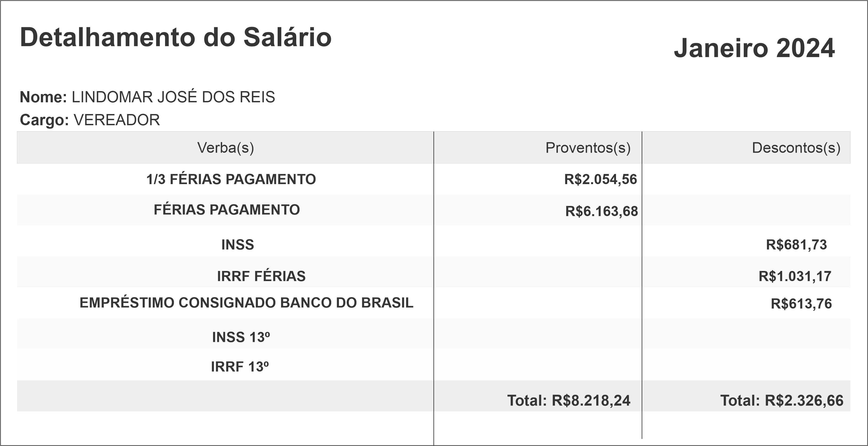Select the "Janeiro 2024" period heading
Screen dimensions: 868x446
754,48
